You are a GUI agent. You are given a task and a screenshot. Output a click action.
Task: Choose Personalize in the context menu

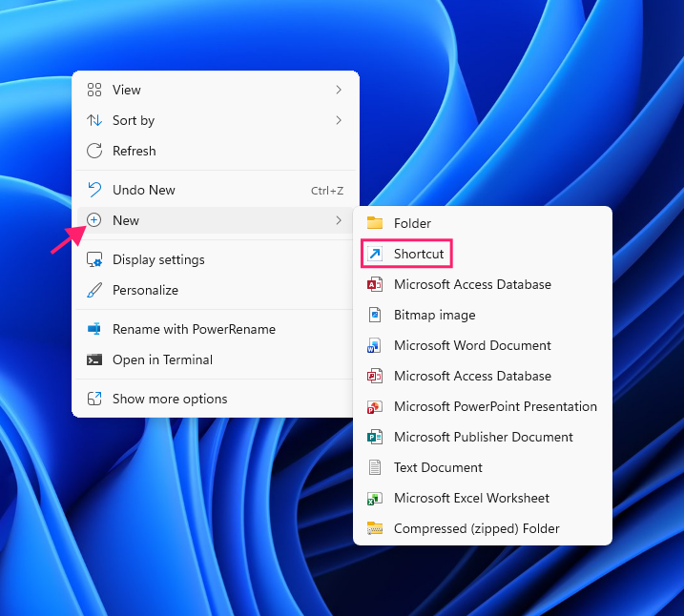pos(216,290)
